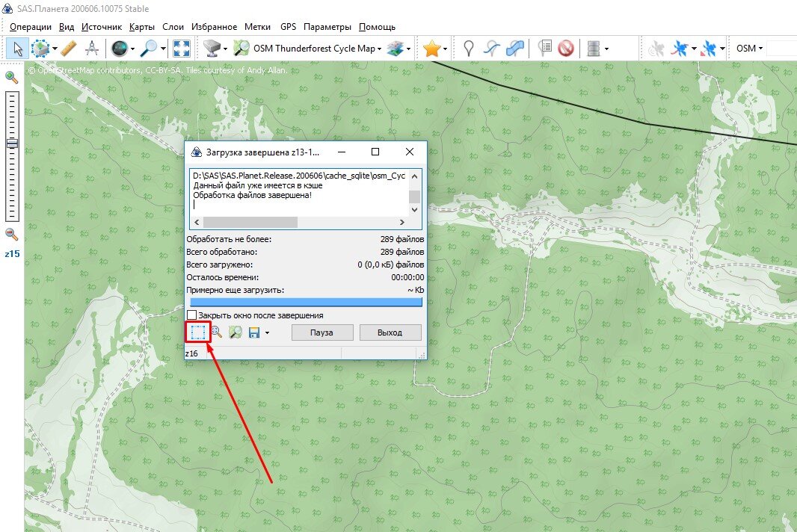Enable Закрыть окно после завершения checkbox

pyautogui.click(x=192, y=315)
